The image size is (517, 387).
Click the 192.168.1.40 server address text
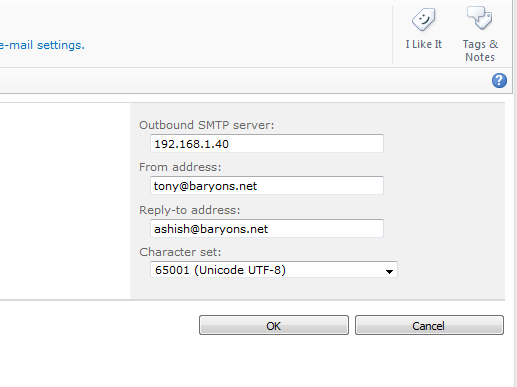click(x=191, y=144)
